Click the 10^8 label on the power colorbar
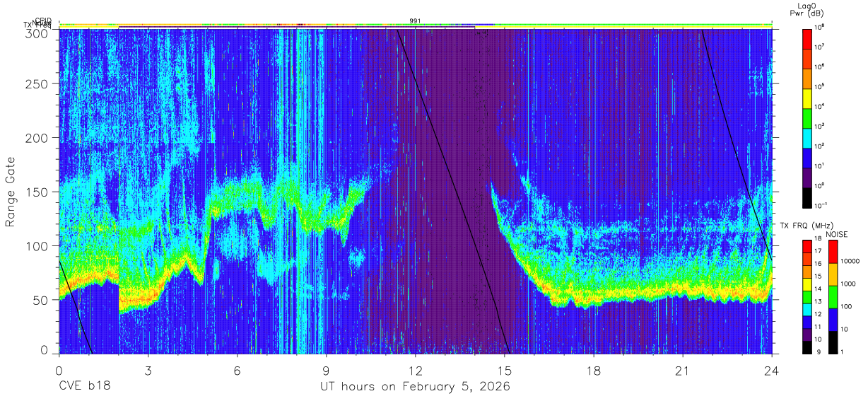 [x=819, y=28]
